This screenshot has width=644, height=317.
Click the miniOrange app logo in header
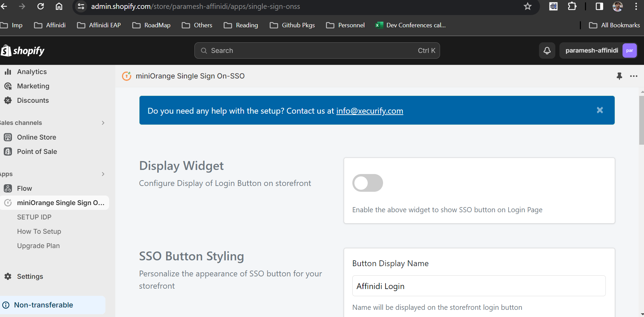click(127, 76)
